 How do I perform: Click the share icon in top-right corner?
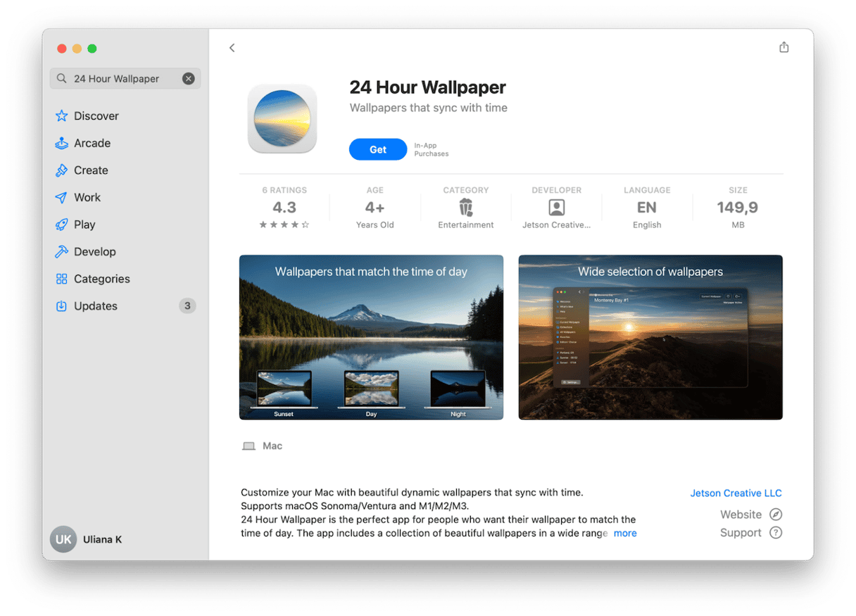[x=783, y=47]
